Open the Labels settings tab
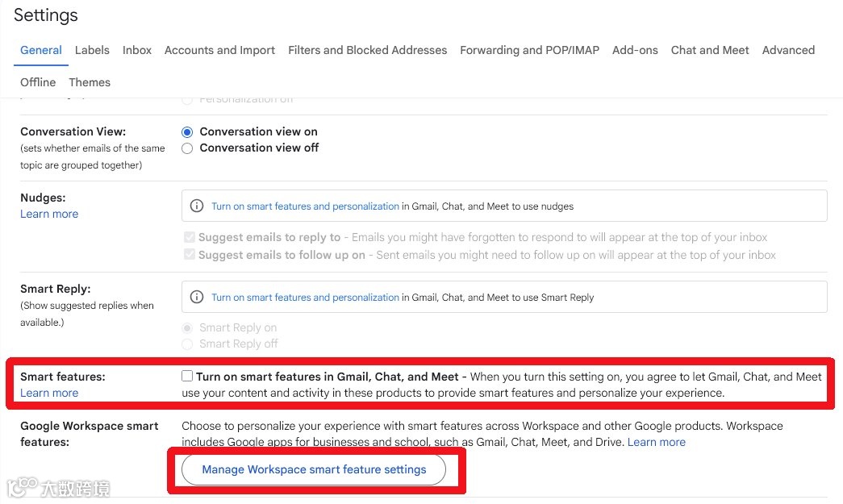This screenshot has height=504, width=843. (x=92, y=50)
